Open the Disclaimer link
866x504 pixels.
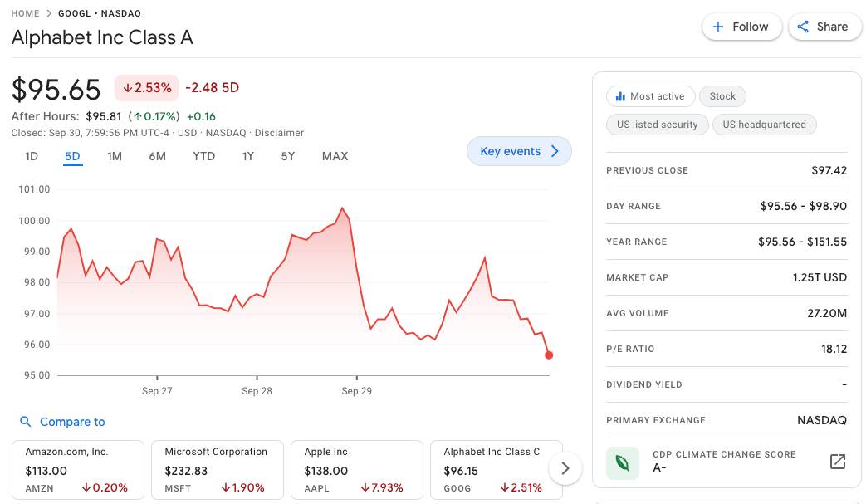tap(279, 133)
